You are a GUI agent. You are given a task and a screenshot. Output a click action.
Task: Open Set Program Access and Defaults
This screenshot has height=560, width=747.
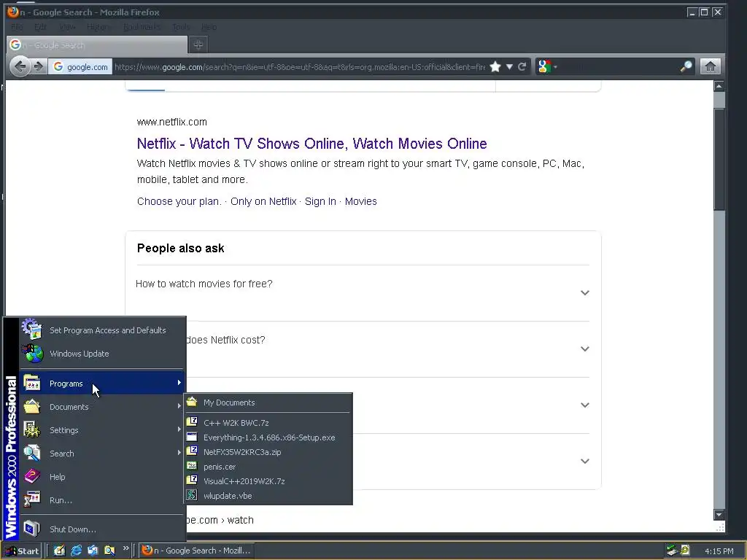102,330
